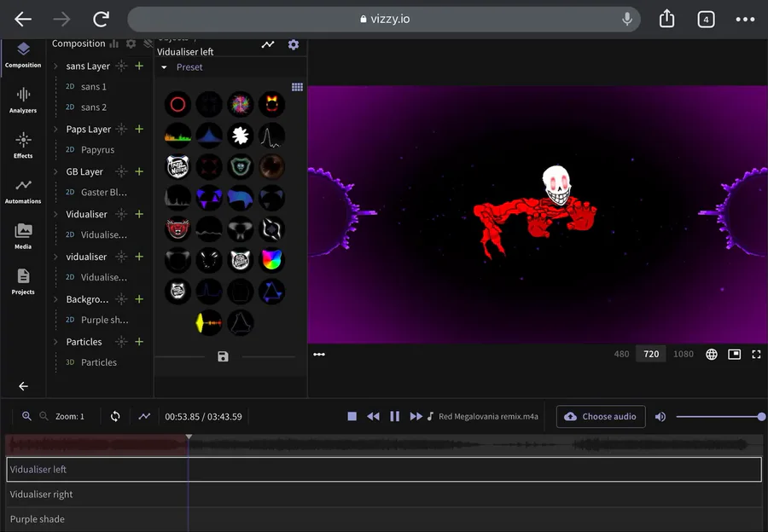The image size is (768, 532).
Task: Zoom out on the timeline
Action: click(x=44, y=417)
